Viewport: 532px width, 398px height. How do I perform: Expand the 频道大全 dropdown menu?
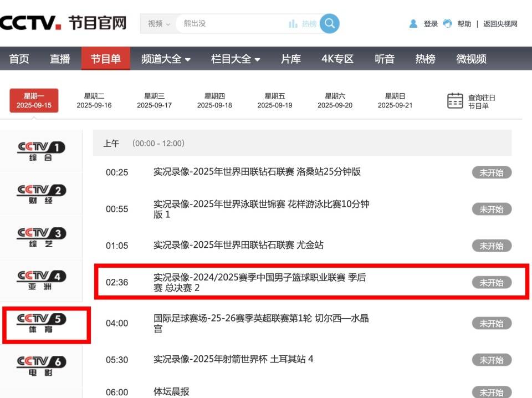point(166,59)
